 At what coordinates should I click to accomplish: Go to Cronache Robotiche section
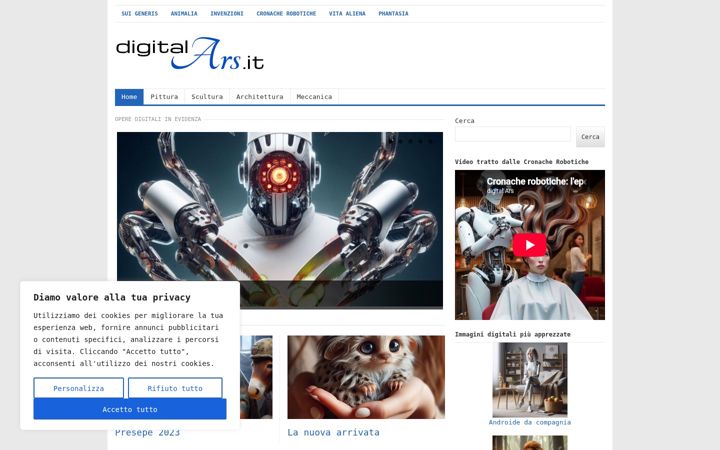pyautogui.click(x=286, y=14)
